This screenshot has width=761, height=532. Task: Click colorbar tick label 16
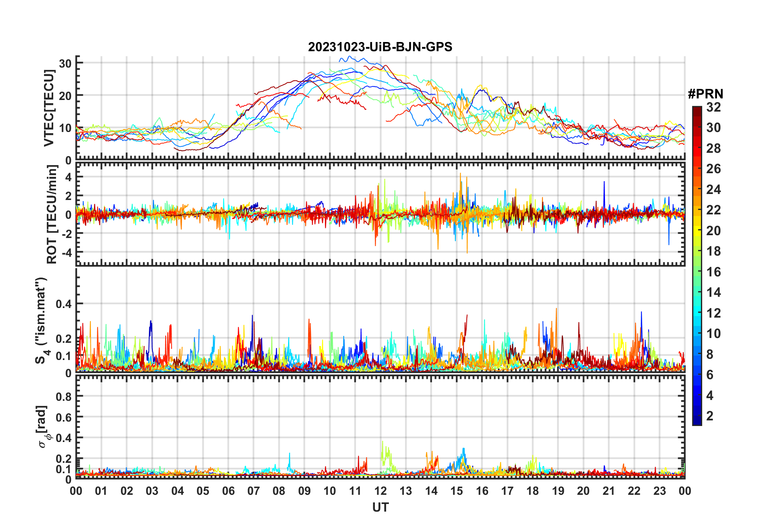[713, 272]
